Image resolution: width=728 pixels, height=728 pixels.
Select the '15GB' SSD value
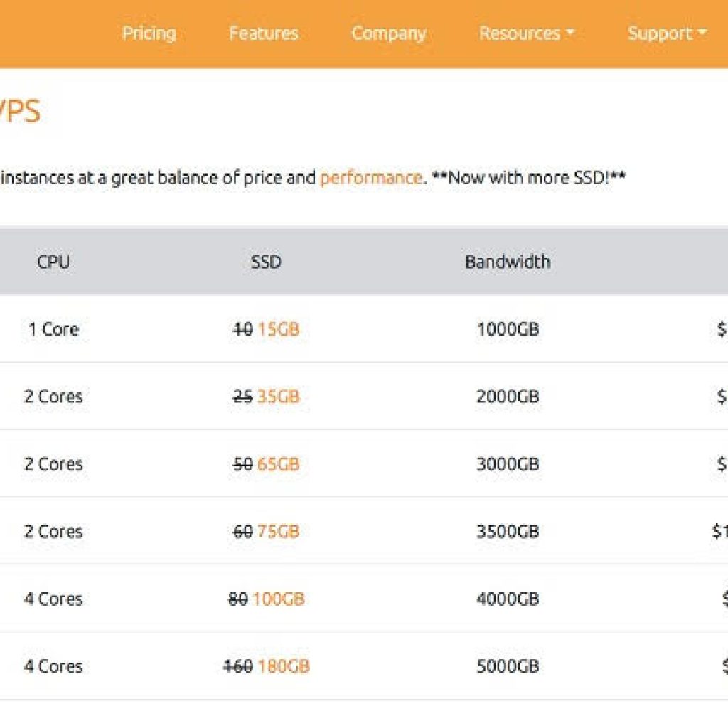pos(279,329)
